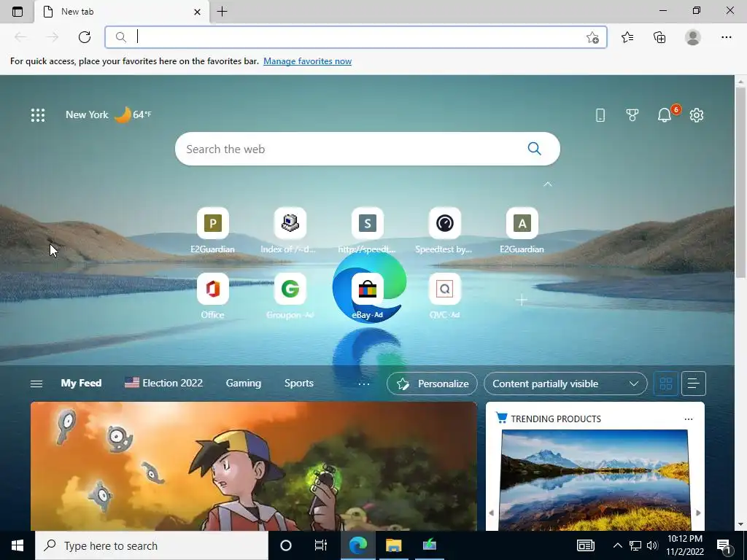The height and width of the screenshot is (560, 747).
Task: Open Task View on the taskbar
Action: (321, 545)
